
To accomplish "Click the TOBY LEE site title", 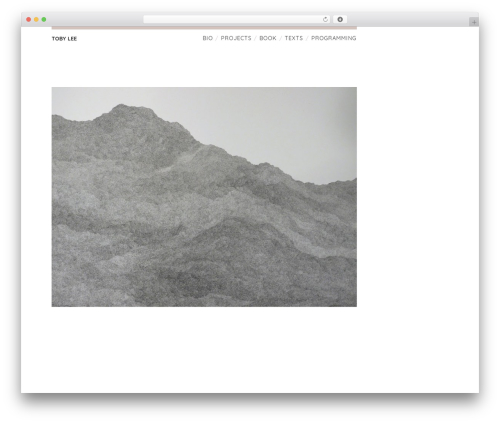I will tap(64, 39).
